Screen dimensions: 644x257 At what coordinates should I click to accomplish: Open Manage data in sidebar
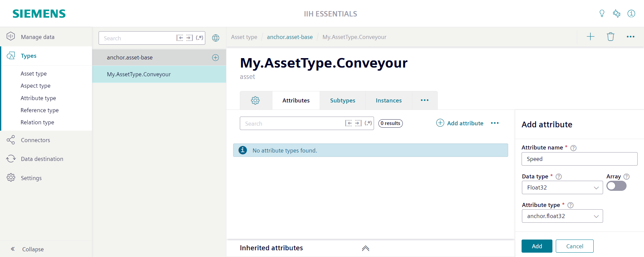click(46, 37)
